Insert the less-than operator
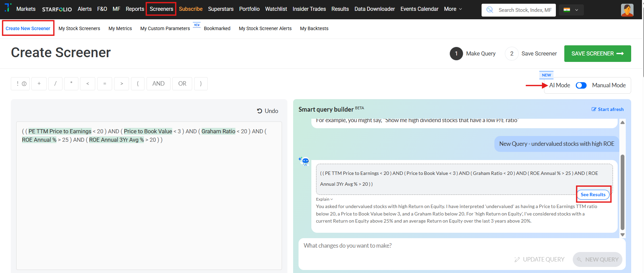Viewport: 644px width, 273px height. [x=88, y=84]
